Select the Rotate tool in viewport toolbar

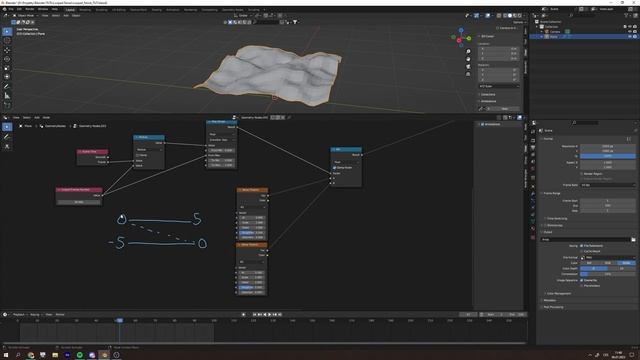click(x=7, y=59)
